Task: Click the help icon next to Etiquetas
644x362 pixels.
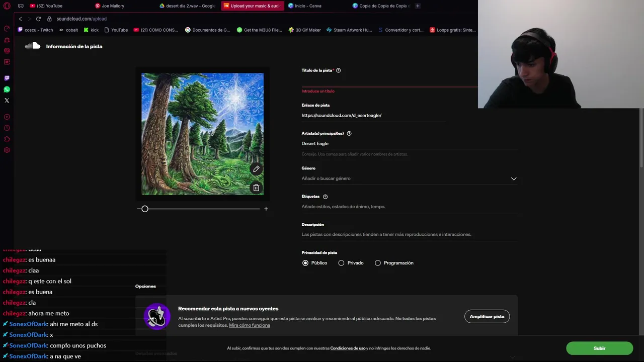Action: coord(325,197)
